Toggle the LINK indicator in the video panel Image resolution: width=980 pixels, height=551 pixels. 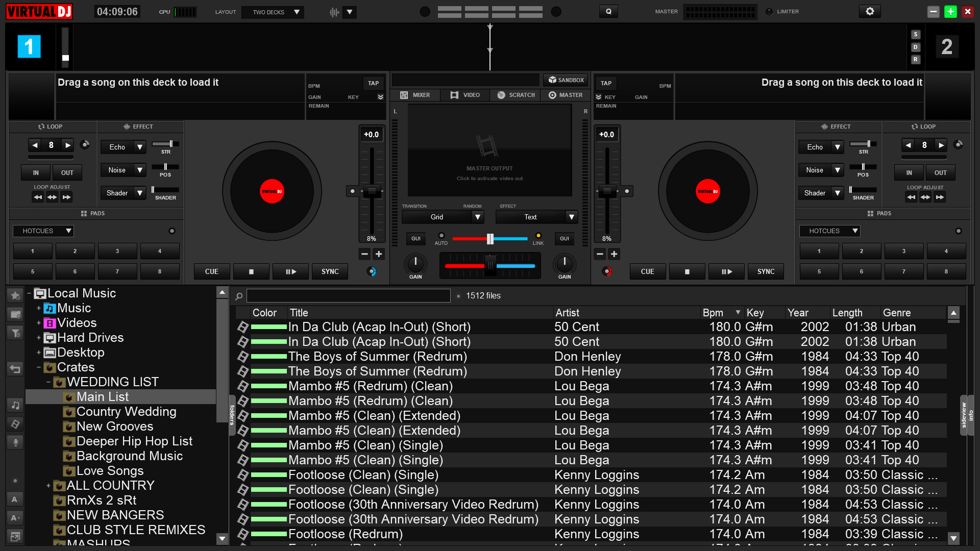(x=537, y=236)
